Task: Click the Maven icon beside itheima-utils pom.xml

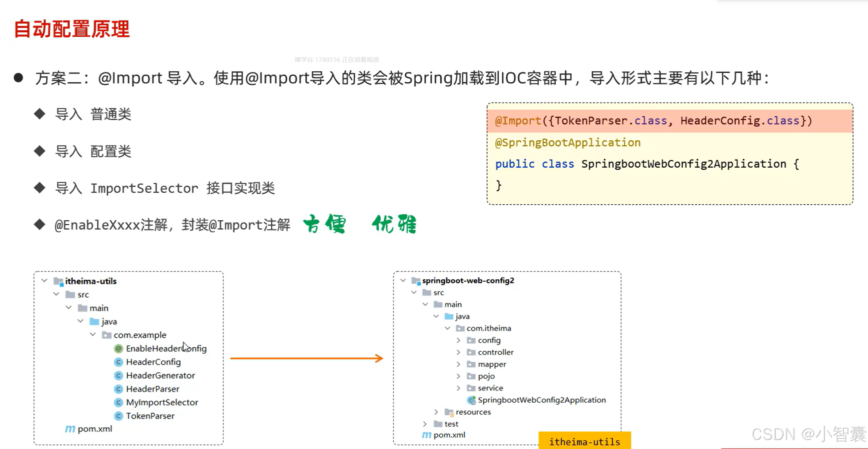Action: (70, 429)
